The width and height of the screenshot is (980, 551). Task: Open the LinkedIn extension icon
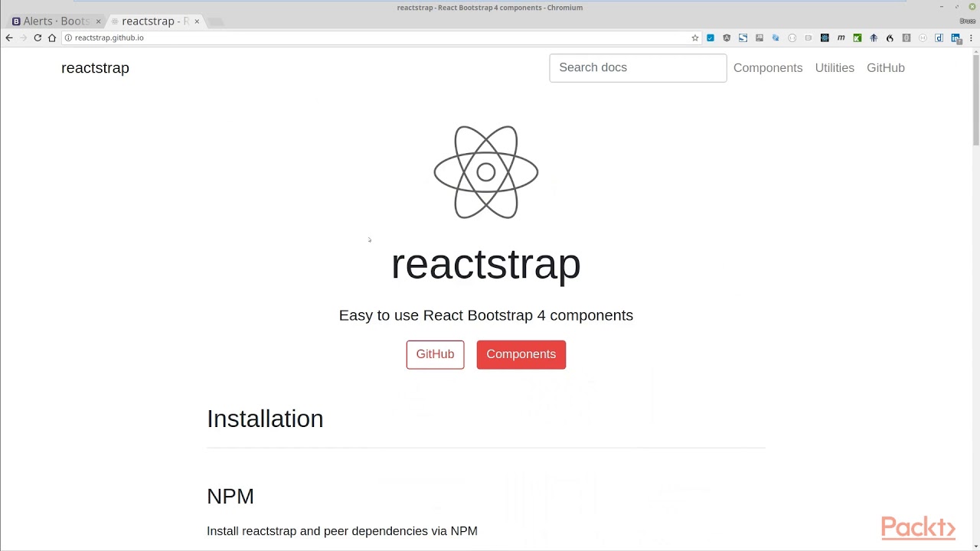955,37
